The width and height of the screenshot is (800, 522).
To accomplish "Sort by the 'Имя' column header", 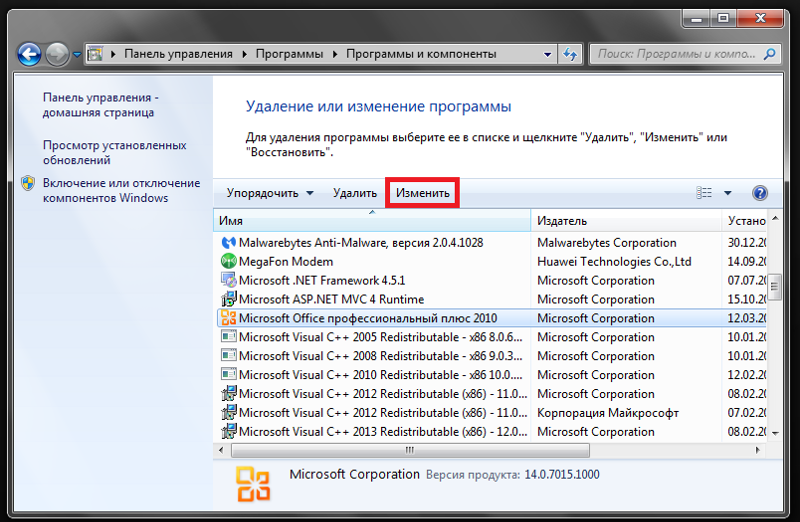I will [372, 220].
